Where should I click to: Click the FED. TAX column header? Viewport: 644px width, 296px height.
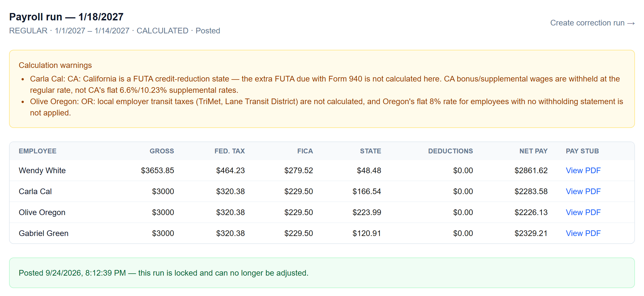230,151
